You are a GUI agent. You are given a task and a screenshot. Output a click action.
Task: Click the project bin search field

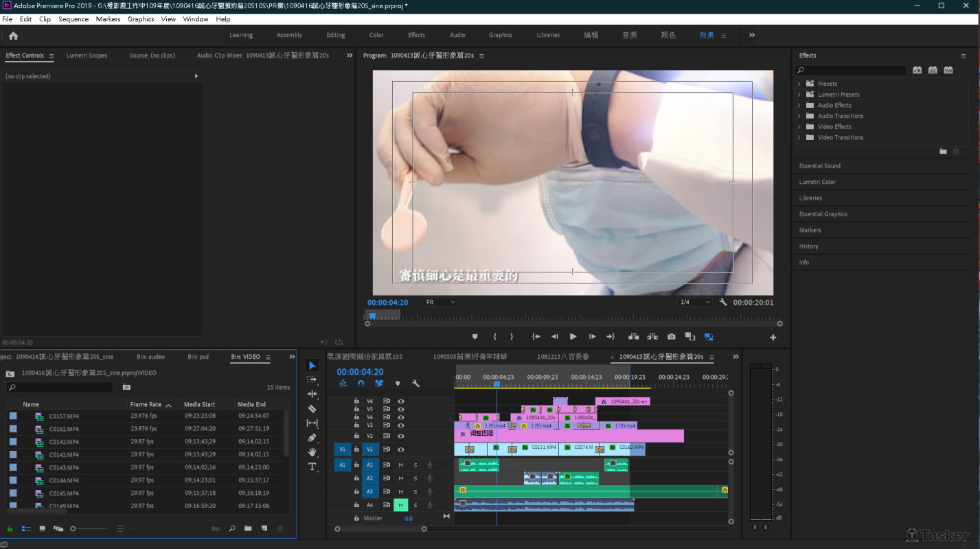click(62, 388)
